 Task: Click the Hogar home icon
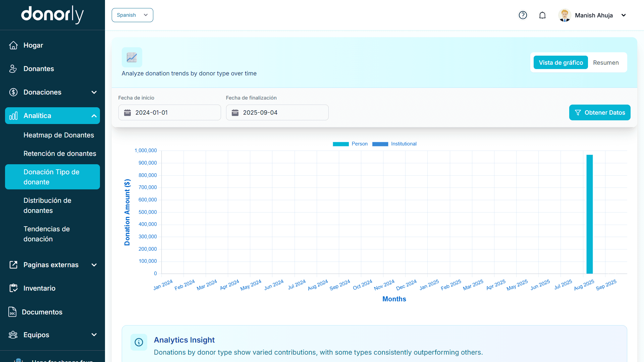13,45
